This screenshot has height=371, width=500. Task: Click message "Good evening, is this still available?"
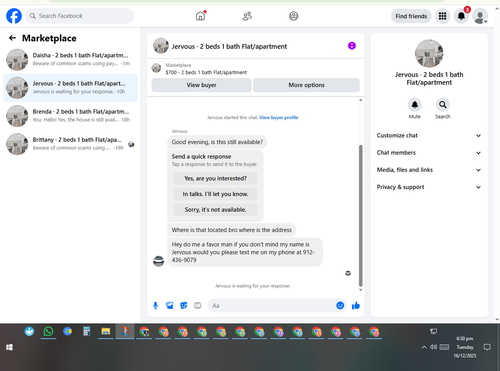(x=217, y=142)
